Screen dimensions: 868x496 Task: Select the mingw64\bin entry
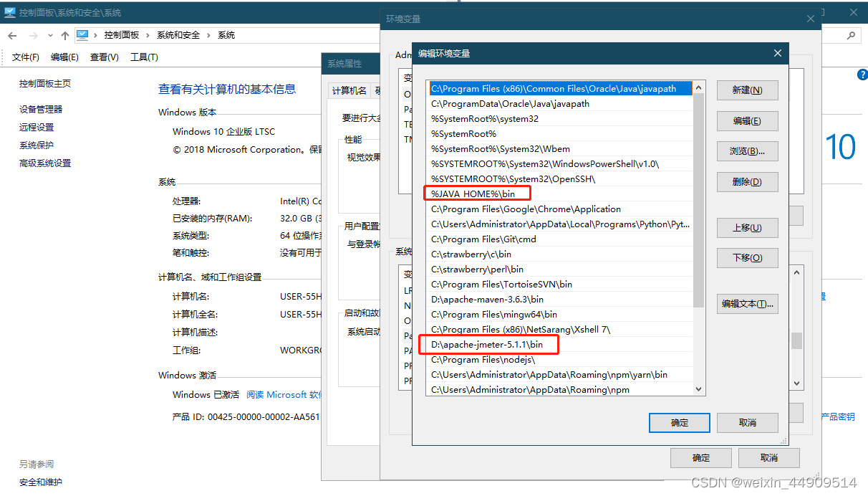559,315
